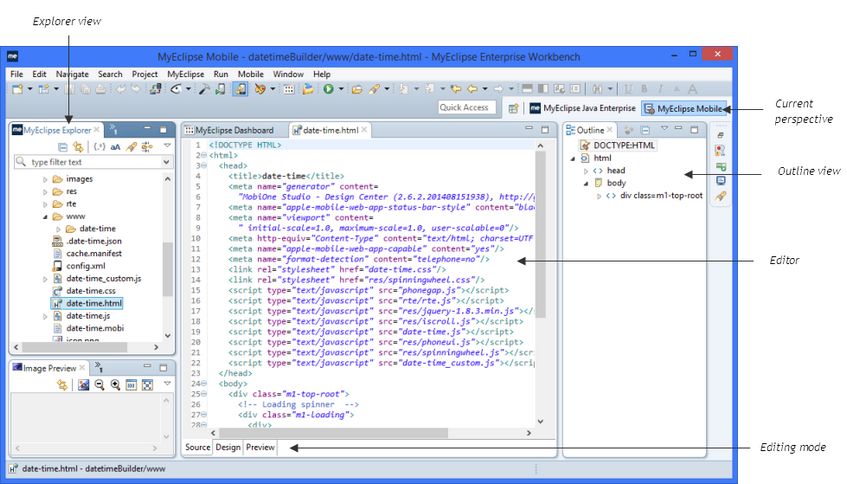Screen dimensions: 847x484
Task: Click the aA icon in Explorer toolbar
Action: pos(115,147)
